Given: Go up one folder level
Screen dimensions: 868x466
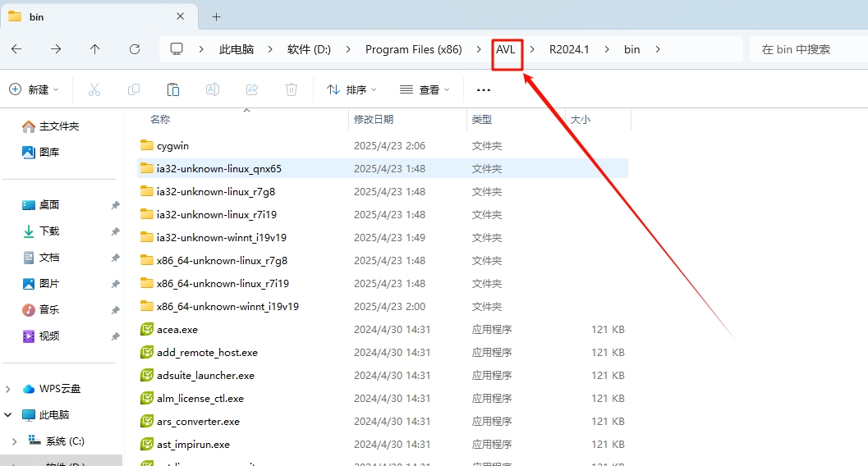Looking at the screenshot, I should pos(95,49).
